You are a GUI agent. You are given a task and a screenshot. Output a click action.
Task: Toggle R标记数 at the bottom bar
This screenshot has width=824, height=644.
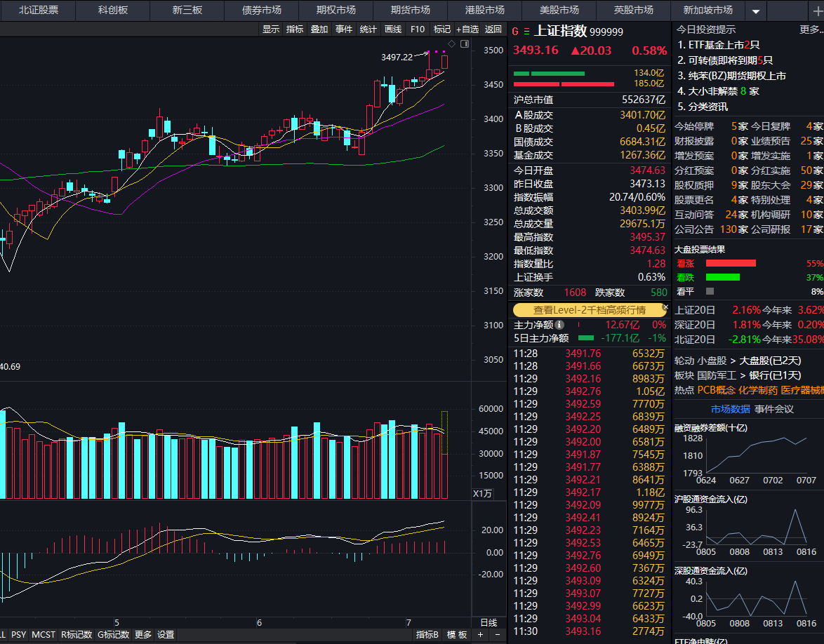coord(76,634)
